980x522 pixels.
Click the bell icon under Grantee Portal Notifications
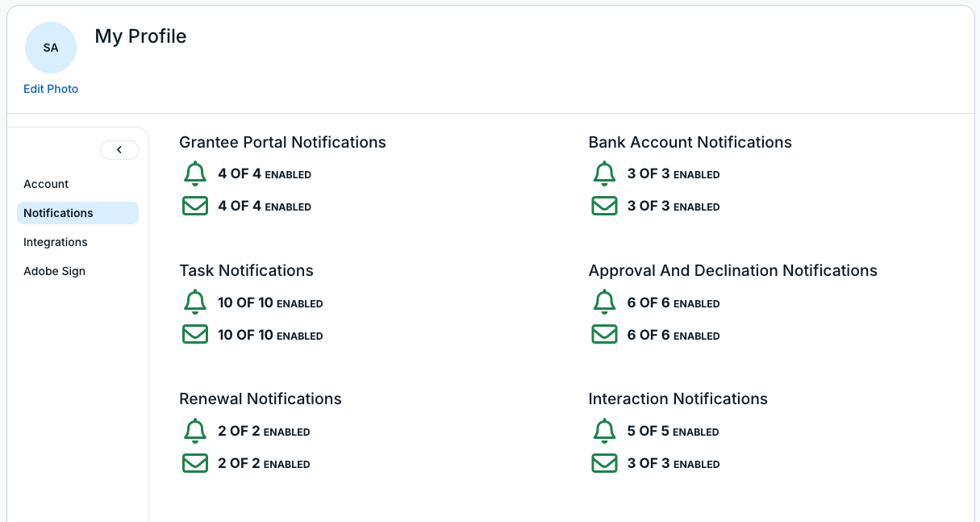click(x=195, y=173)
